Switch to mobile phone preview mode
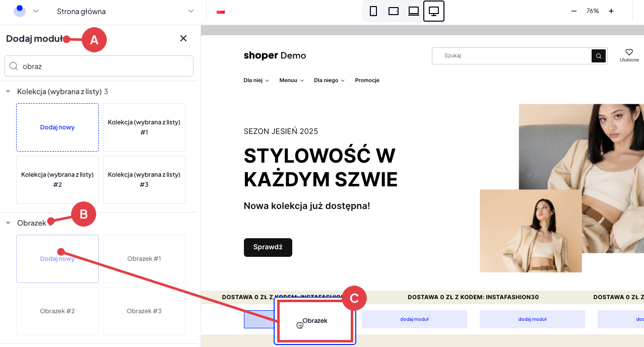Image resolution: width=644 pixels, height=347 pixels. click(x=373, y=11)
